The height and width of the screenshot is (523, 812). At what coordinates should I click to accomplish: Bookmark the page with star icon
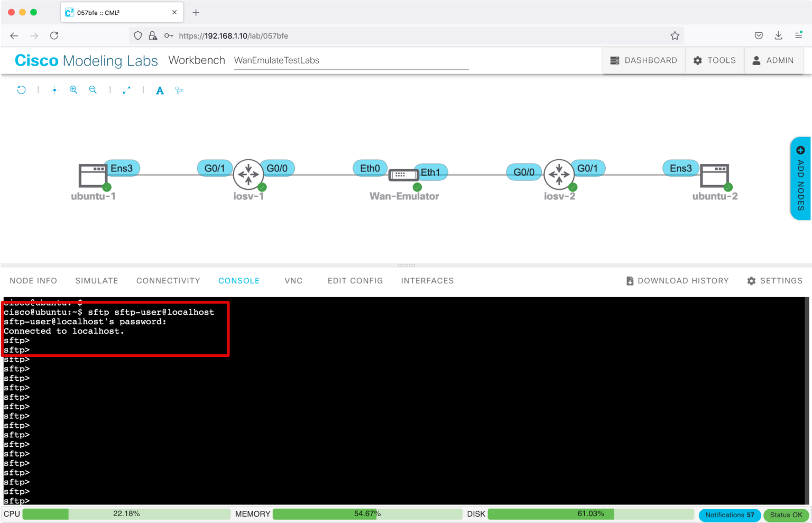tap(675, 36)
